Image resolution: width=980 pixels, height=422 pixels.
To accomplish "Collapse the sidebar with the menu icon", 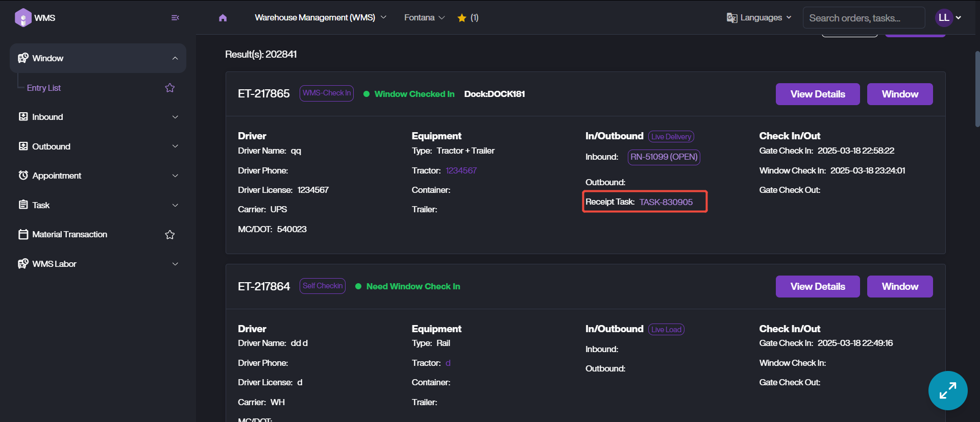I will tap(175, 18).
